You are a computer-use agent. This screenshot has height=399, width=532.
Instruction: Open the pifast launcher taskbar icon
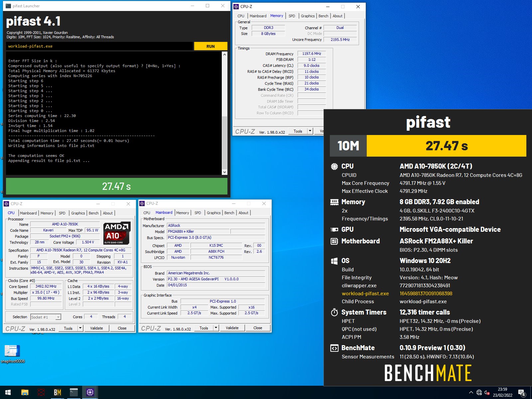[x=73, y=392]
